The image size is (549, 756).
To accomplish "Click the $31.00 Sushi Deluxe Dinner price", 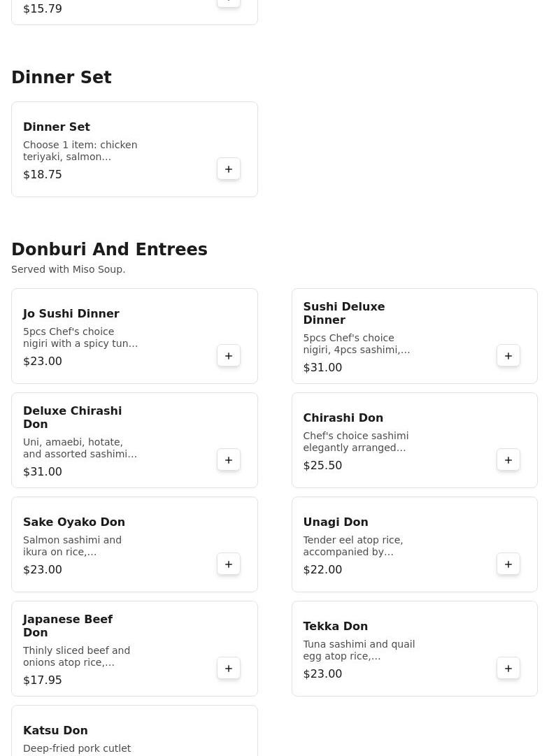I will pyautogui.click(x=322, y=367).
